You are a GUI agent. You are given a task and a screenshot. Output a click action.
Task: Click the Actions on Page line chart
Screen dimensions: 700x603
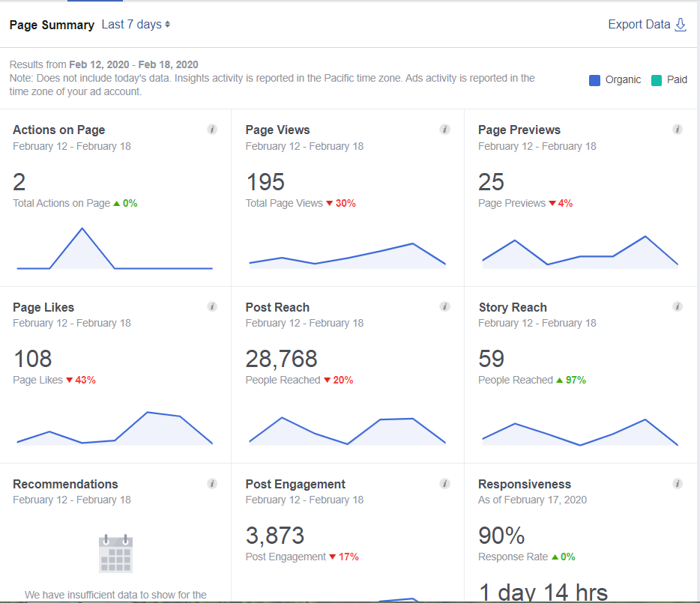tap(115, 249)
